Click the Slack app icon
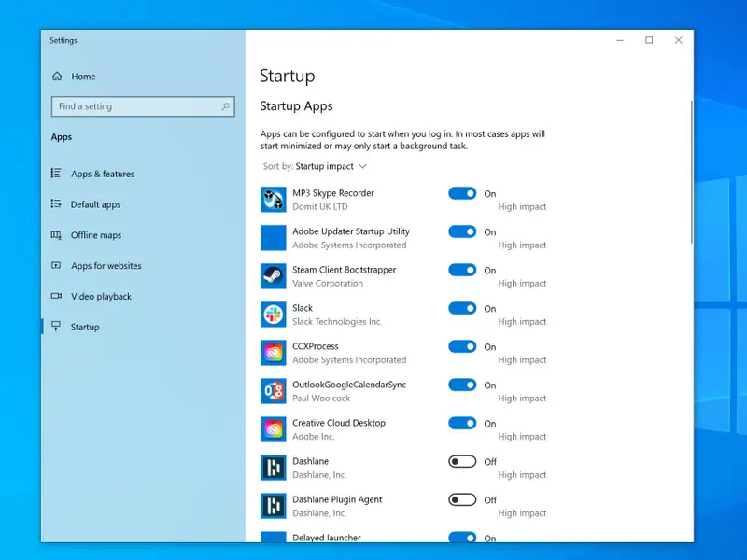The width and height of the screenshot is (747, 560). (273, 315)
